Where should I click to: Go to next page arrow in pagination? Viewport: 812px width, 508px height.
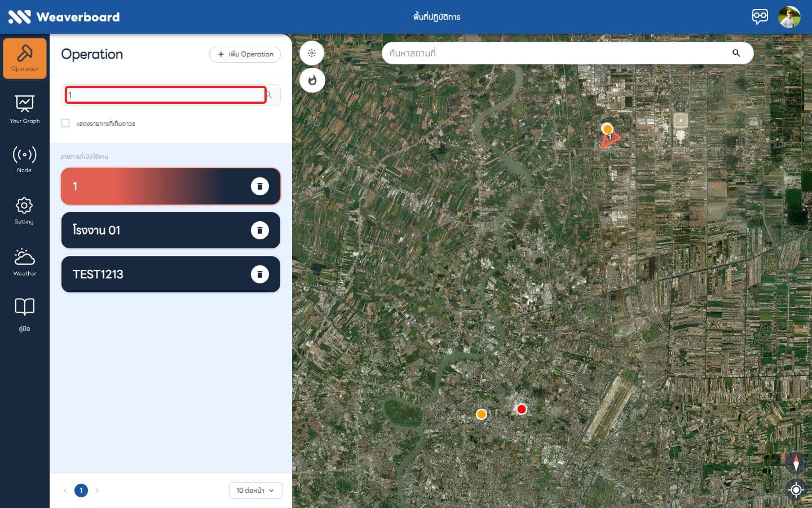coord(97,491)
